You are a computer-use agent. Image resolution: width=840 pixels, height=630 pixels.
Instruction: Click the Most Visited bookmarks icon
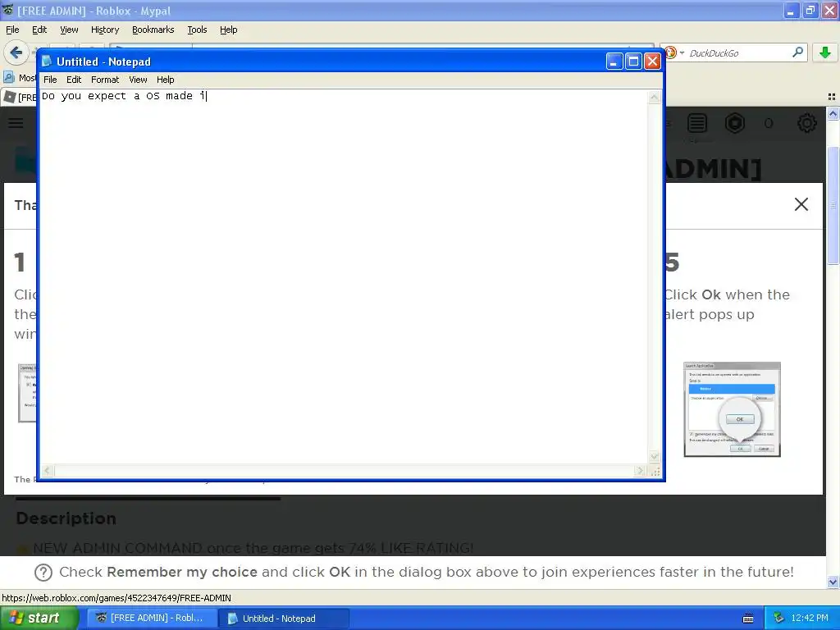point(9,78)
